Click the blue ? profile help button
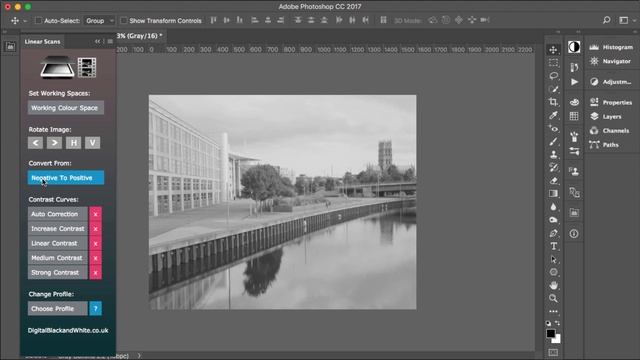 point(96,309)
